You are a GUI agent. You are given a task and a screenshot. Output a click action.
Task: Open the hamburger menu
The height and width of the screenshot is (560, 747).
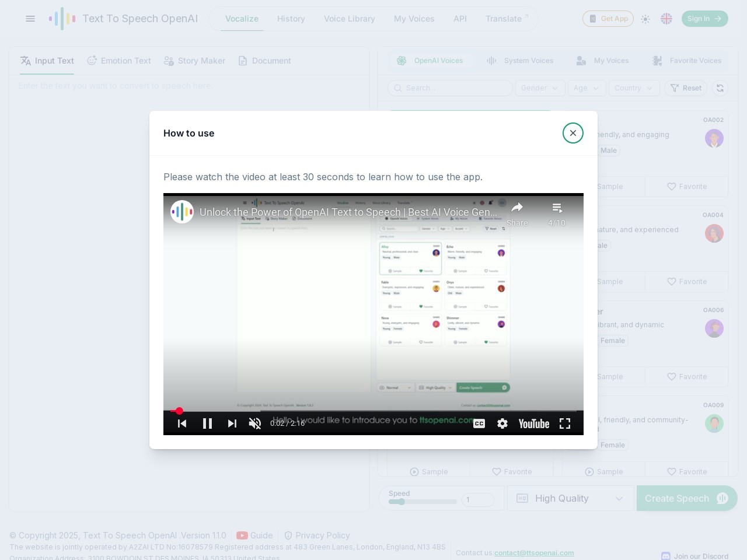pos(30,19)
